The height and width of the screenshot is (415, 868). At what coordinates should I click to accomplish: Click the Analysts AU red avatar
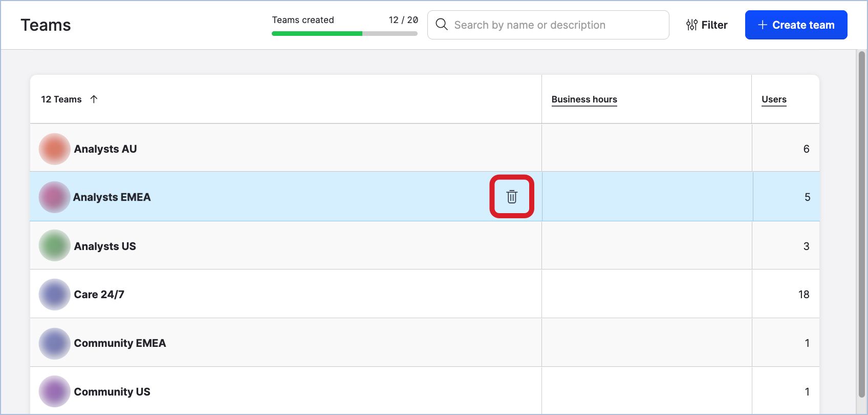(x=54, y=149)
